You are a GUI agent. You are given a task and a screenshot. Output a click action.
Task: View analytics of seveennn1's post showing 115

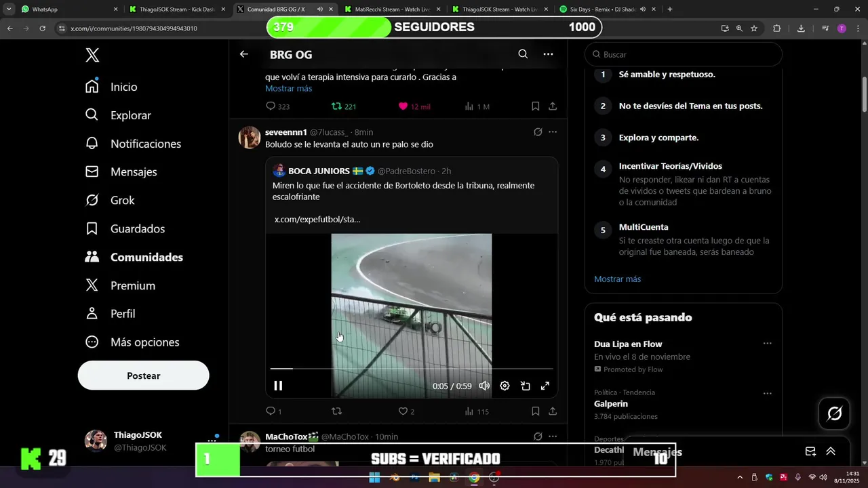click(477, 411)
